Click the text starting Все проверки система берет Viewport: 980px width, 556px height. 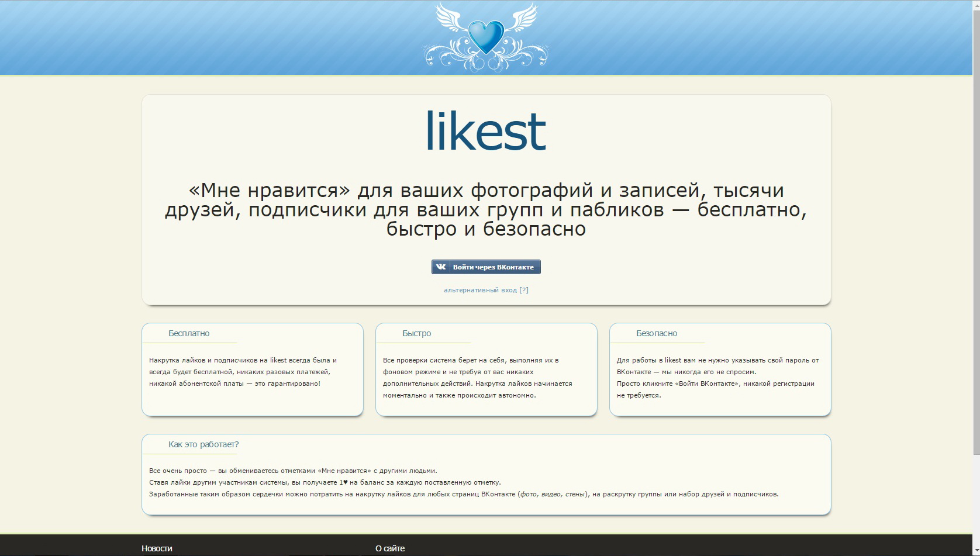coord(478,378)
